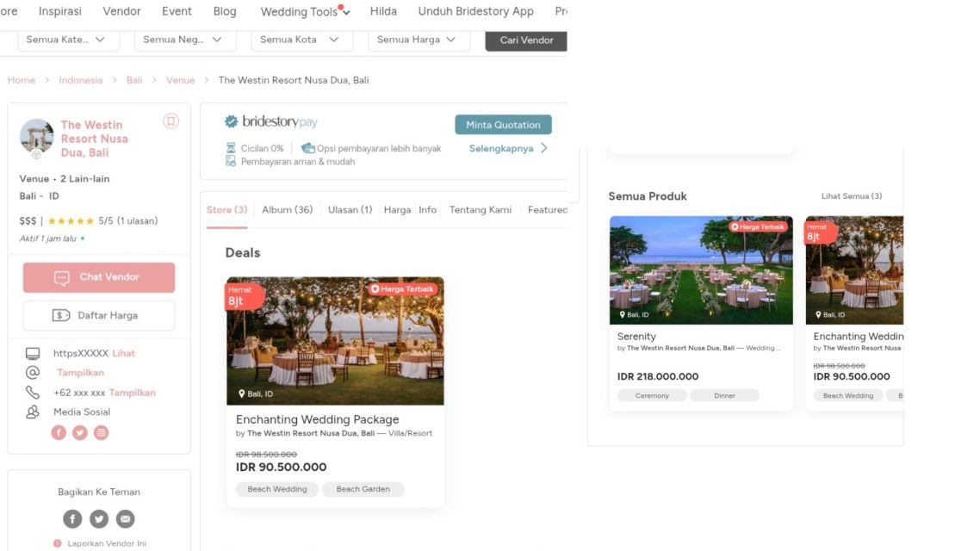Click the vendor profile avatar

coord(36,136)
